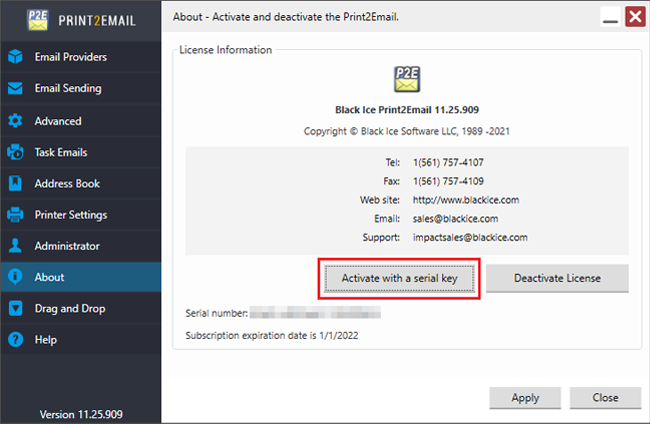The width and height of the screenshot is (650, 424).
Task: Click the Drag and Drop arrow icon
Action: tap(15, 308)
